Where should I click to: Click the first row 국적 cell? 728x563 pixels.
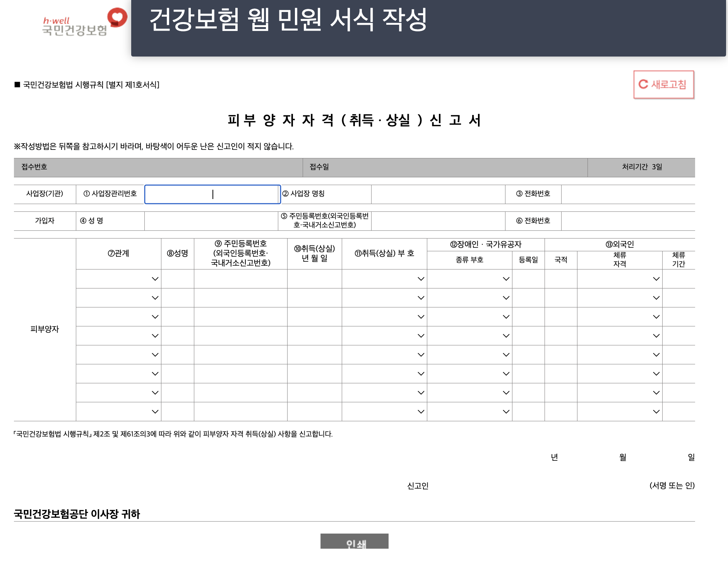point(561,278)
